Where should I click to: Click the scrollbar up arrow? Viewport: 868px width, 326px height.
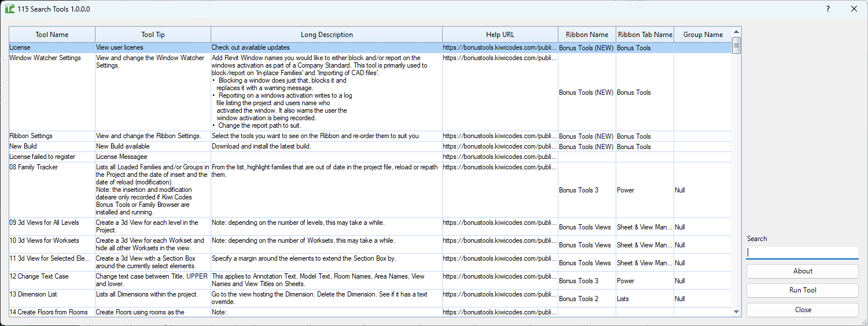[737, 32]
